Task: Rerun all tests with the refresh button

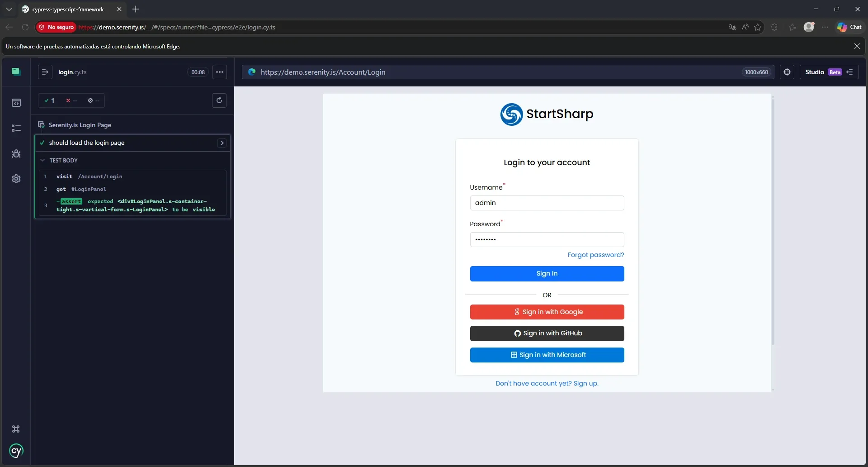Action: coord(219,100)
